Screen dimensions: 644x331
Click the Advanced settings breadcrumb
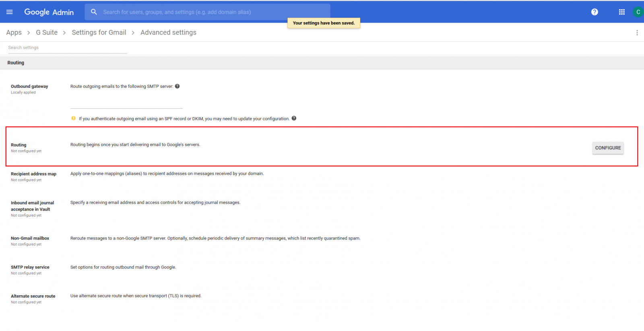168,33
